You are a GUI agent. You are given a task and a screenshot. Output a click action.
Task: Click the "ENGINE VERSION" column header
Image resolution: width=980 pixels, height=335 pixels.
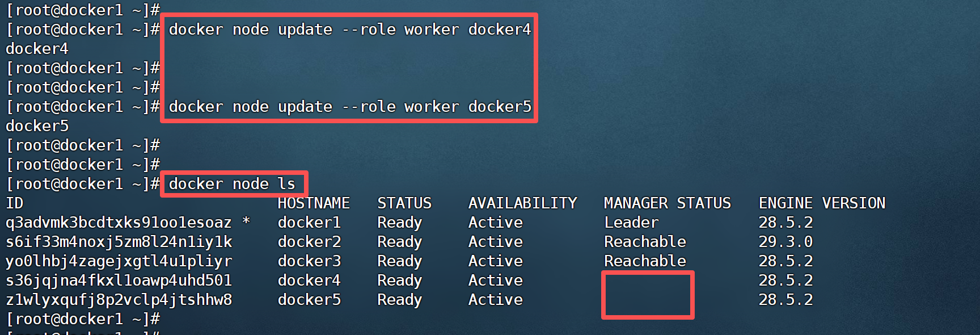(822, 203)
